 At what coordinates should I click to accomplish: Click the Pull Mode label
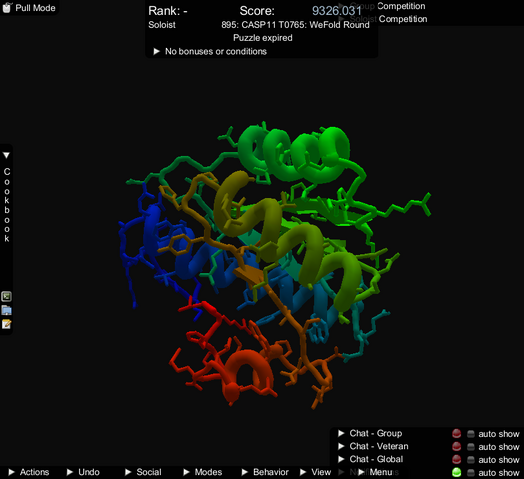click(35, 8)
